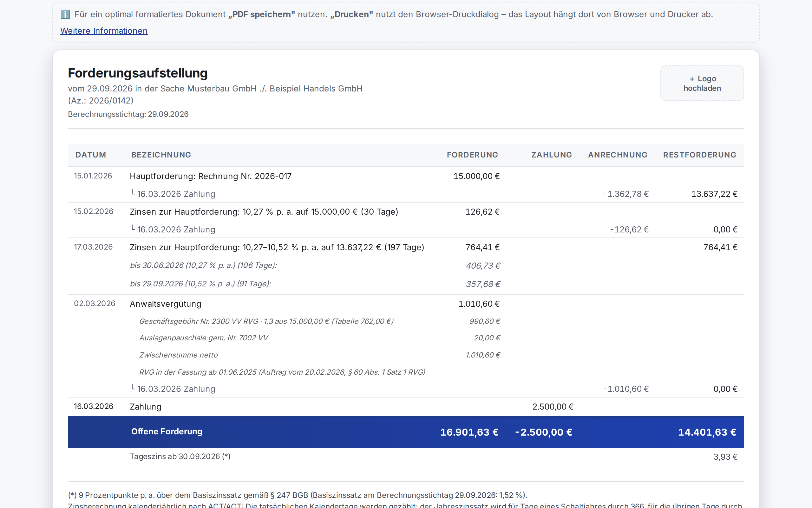Click the -2.500,00 € total Zahlung

point(544,432)
